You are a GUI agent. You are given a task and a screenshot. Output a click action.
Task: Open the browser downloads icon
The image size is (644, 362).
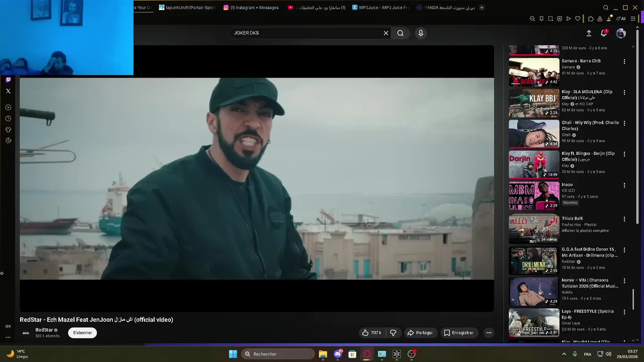pos(610,19)
